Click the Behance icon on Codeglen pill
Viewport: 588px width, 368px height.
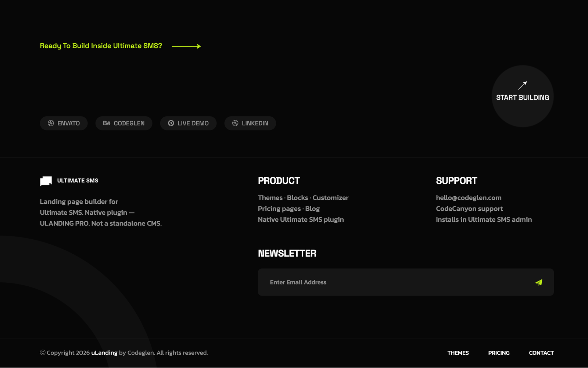click(107, 123)
